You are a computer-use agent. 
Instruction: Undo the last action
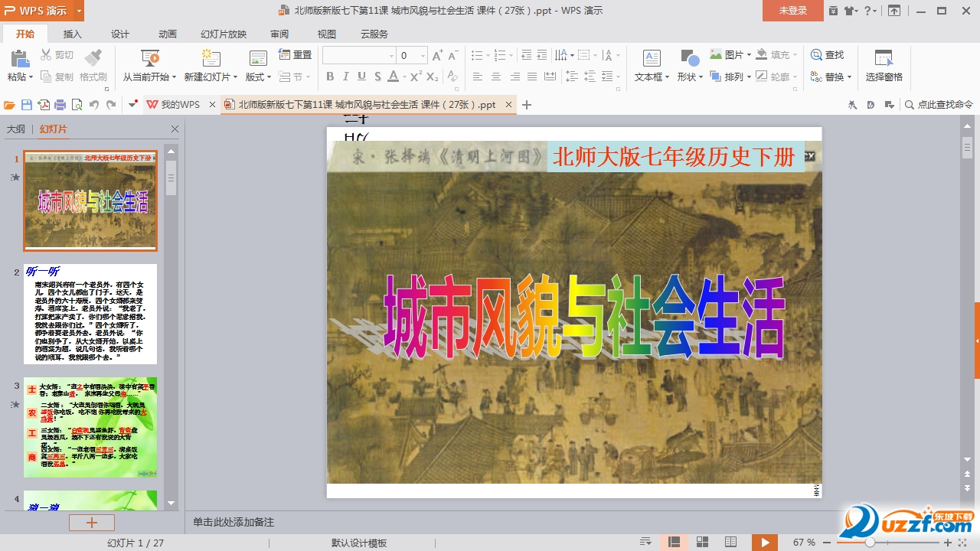tap(93, 105)
